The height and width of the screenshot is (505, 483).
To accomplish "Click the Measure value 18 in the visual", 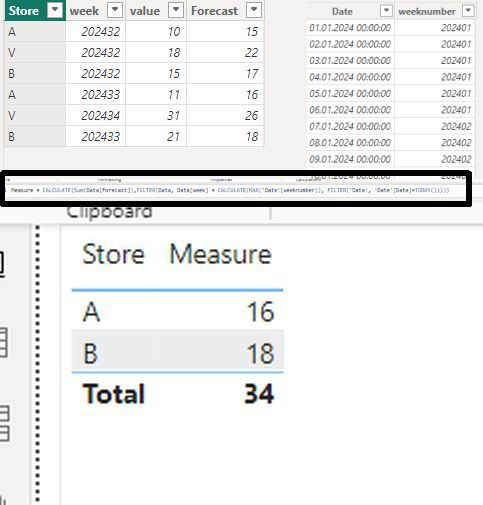I will click(x=260, y=353).
